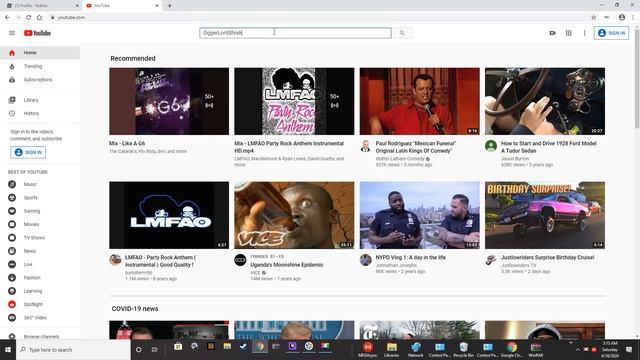
Task: Open the Learning channel icon
Action: (x=12, y=291)
